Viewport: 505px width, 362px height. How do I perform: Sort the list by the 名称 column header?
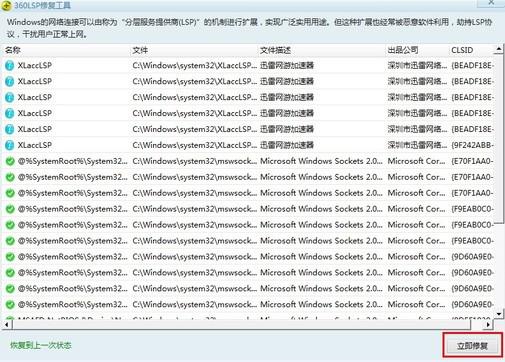[x=66, y=50]
